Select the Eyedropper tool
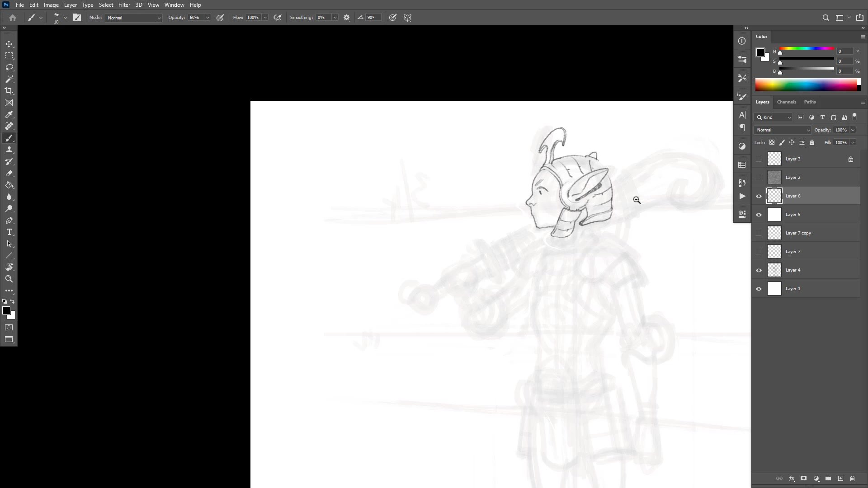The height and width of the screenshot is (488, 868). 9,115
